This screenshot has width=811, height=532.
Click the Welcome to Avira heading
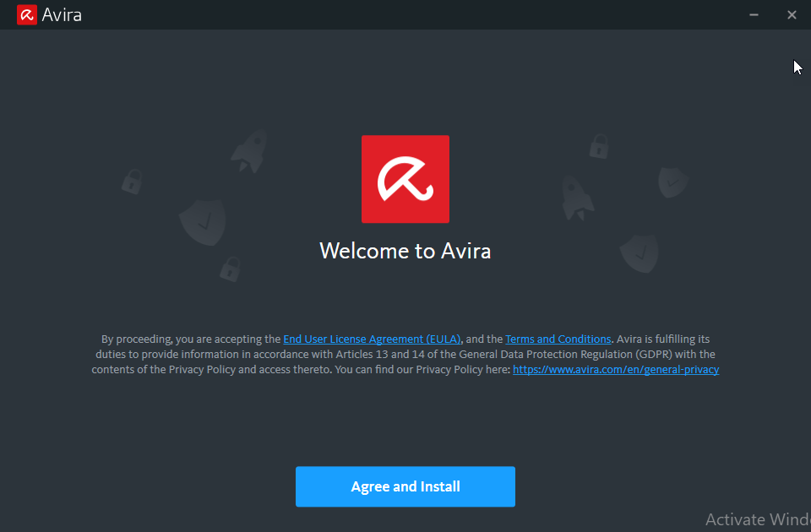pyautogui.click(x=405, y=251)
